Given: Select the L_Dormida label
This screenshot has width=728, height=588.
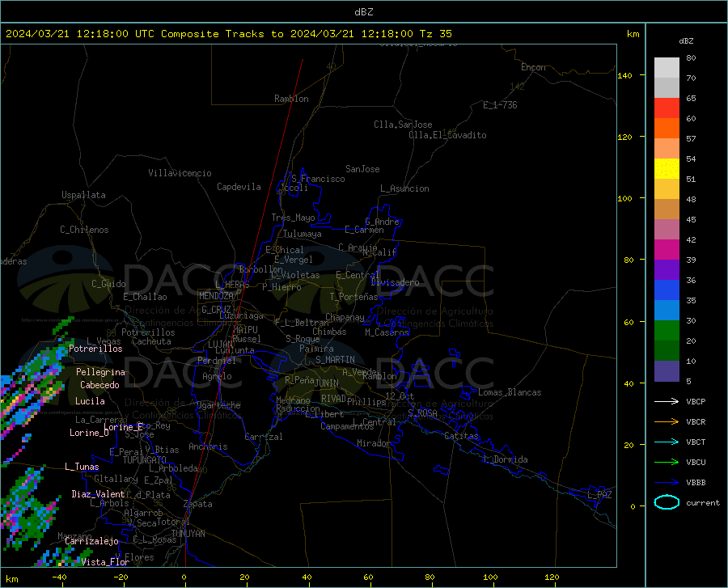Looking at the screenshot, I should coord(506,459).
